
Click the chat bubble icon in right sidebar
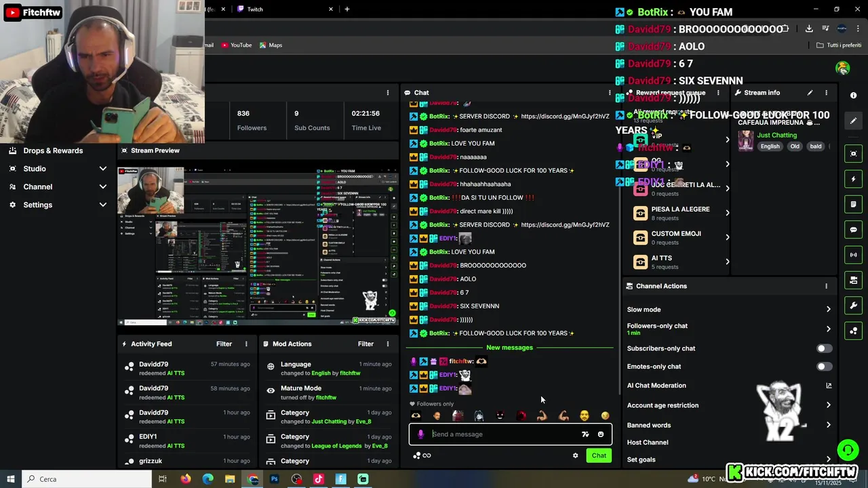[x=854, y=230]
